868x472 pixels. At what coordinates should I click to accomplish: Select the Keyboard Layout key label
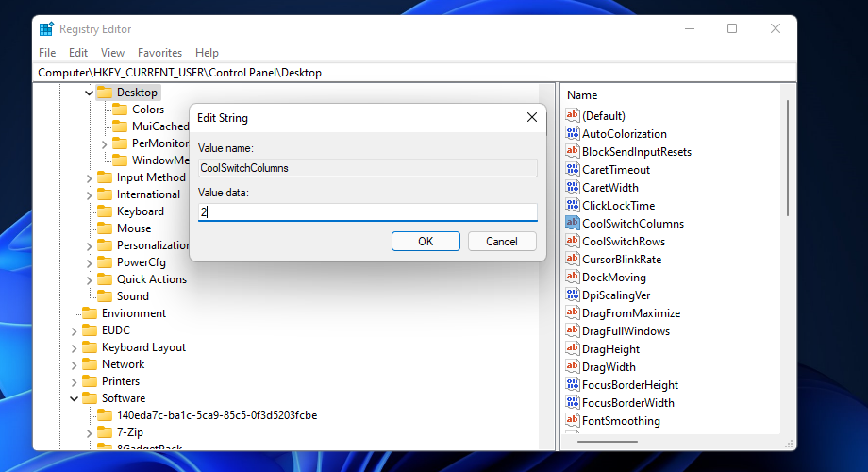point(144,346)
